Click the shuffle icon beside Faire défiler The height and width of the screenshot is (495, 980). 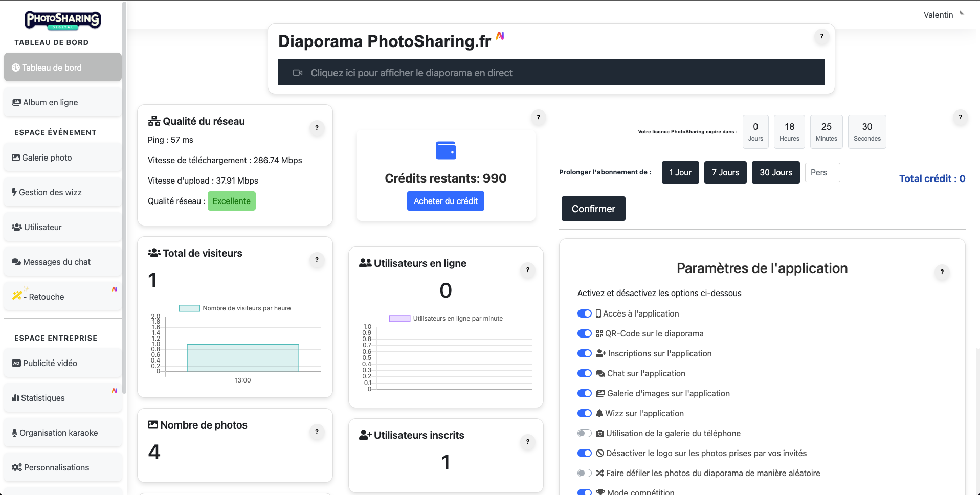600,473
